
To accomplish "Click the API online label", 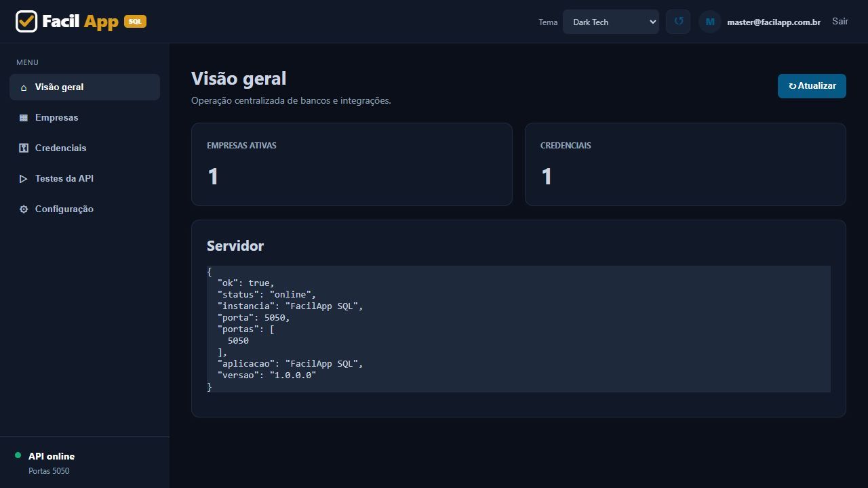I will pyautogui.click(x=52, y=456).
